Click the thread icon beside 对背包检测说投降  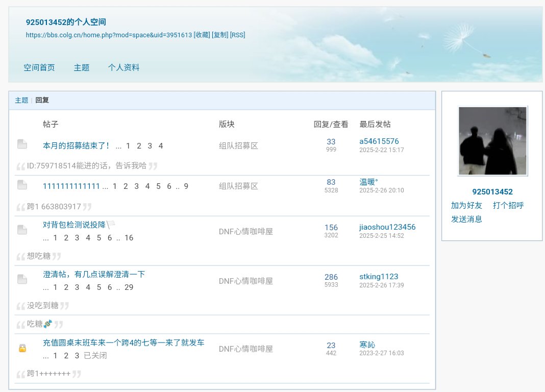pyautogui.click(x=22, y=230)
